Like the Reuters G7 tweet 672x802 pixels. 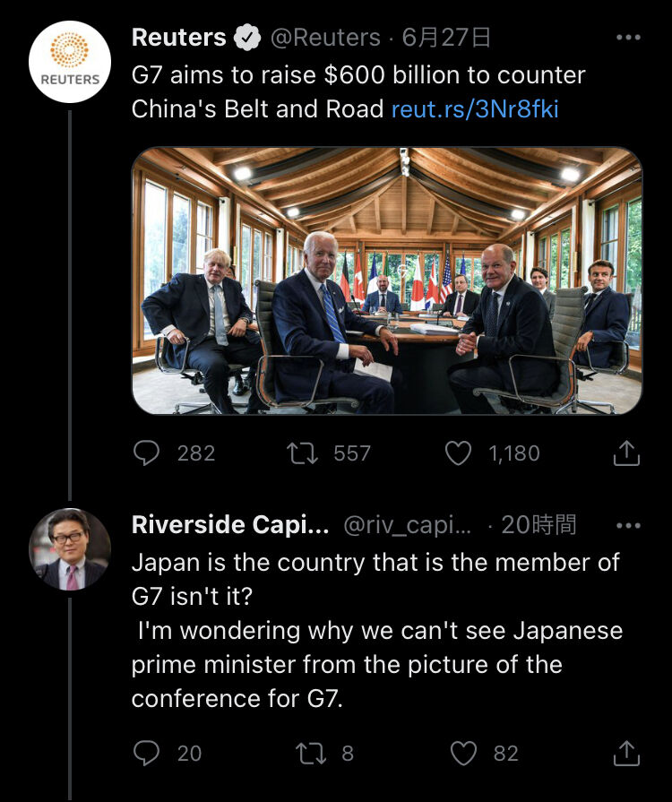(x=459, y=453)
